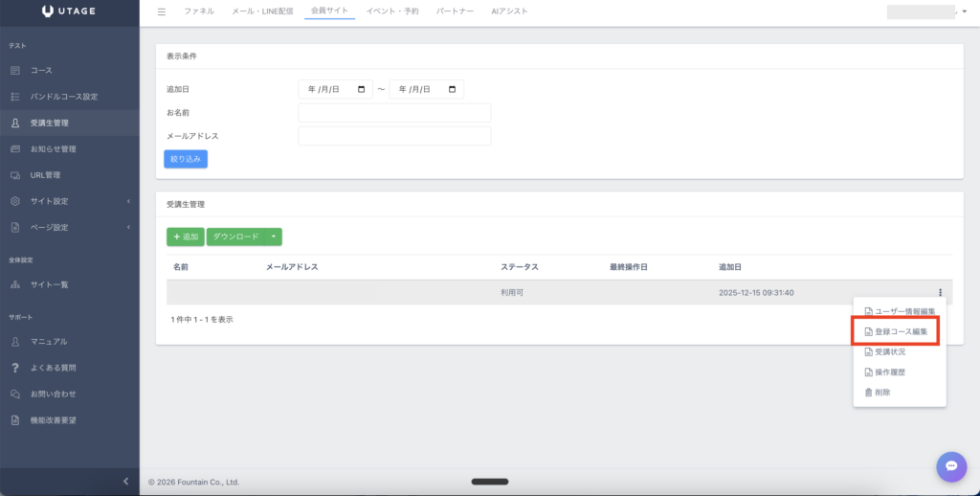Open the メール・LINE配信 tab
The height and width of the screenshot is (496, 980).
pos(262,11)
